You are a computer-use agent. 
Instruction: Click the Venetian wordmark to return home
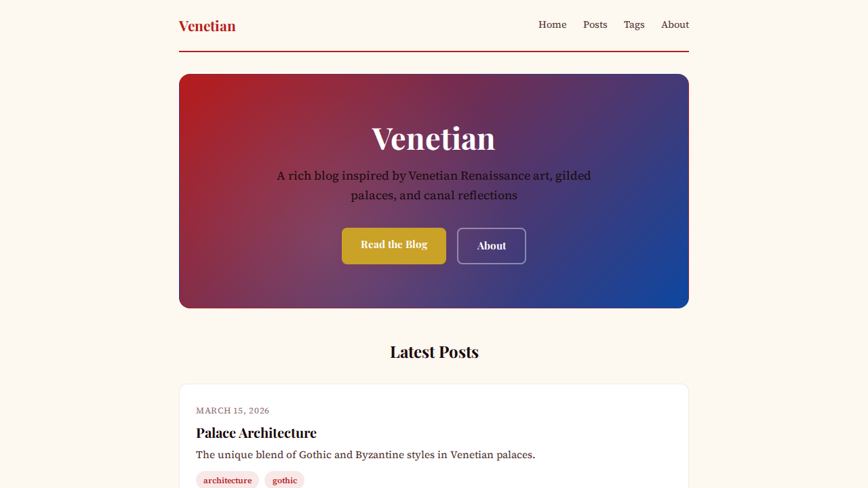click(207, 26)
